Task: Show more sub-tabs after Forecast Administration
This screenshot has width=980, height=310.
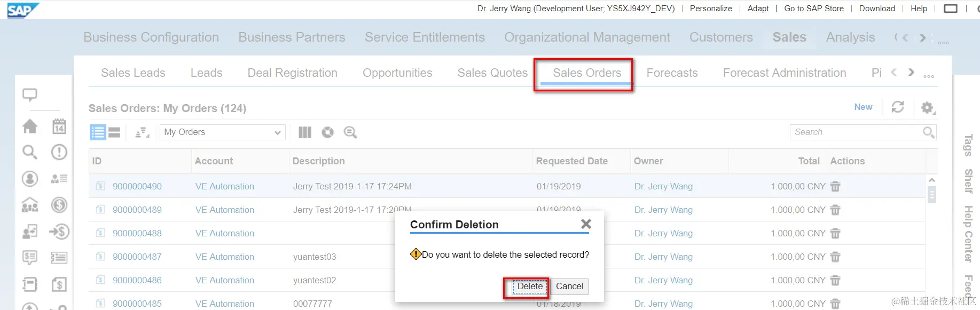Action: click(911, 72)
